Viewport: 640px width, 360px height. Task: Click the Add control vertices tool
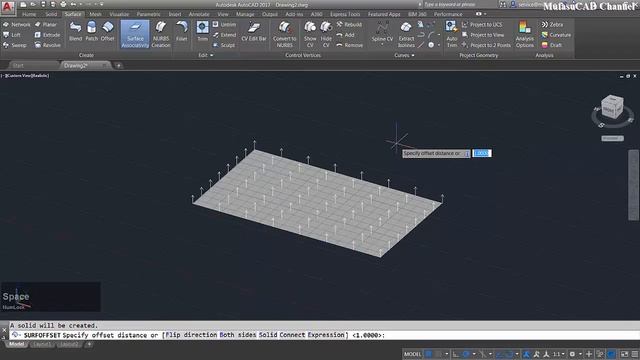(345, 35)
